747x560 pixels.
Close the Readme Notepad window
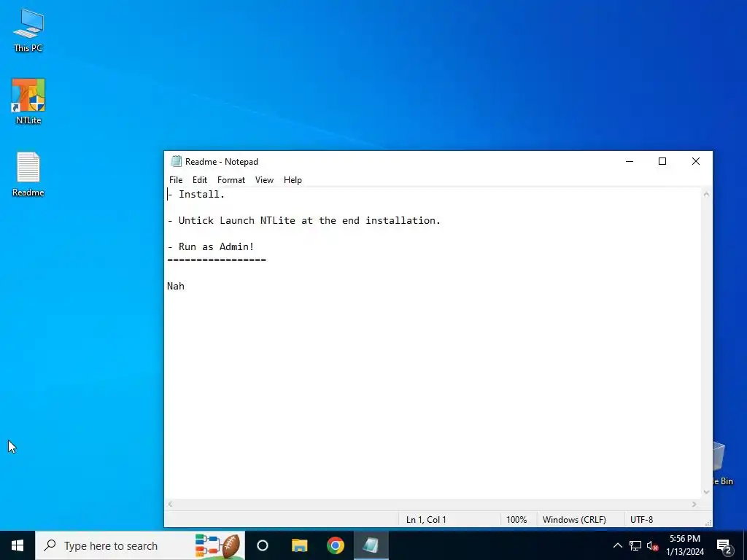pos(695,161)
